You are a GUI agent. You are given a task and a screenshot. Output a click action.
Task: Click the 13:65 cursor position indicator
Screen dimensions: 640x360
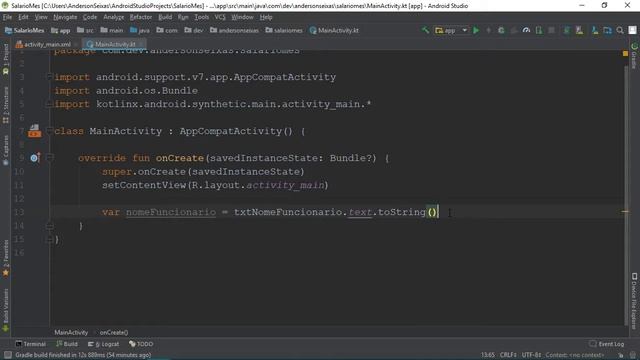coord(487,355)
